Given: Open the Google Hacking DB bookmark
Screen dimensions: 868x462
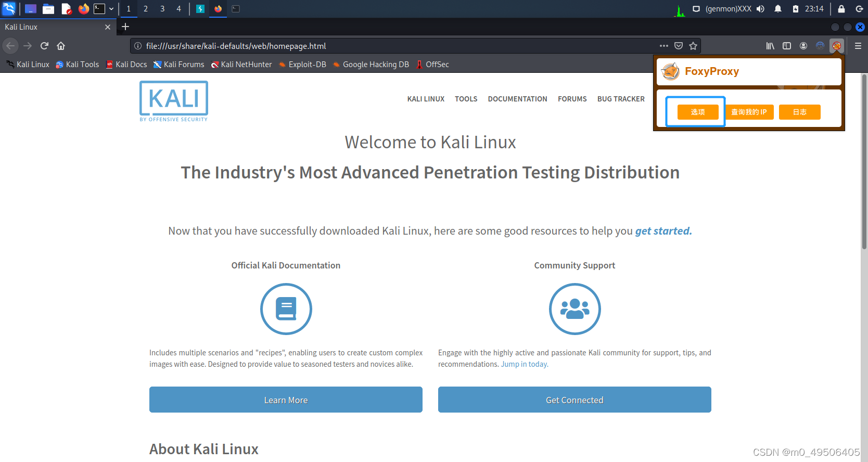Looking at the screenshot, I should (x=371, y=65).
